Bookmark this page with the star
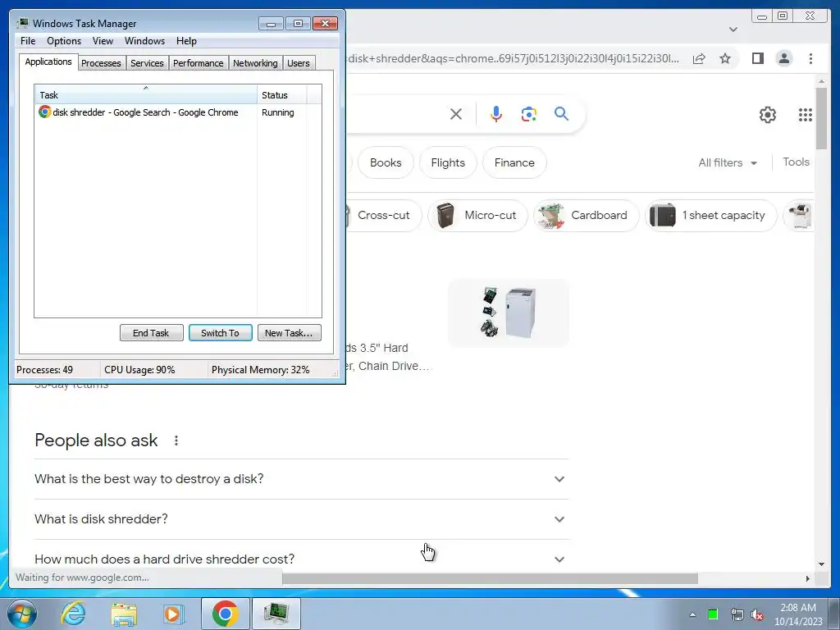 (725, 58)
